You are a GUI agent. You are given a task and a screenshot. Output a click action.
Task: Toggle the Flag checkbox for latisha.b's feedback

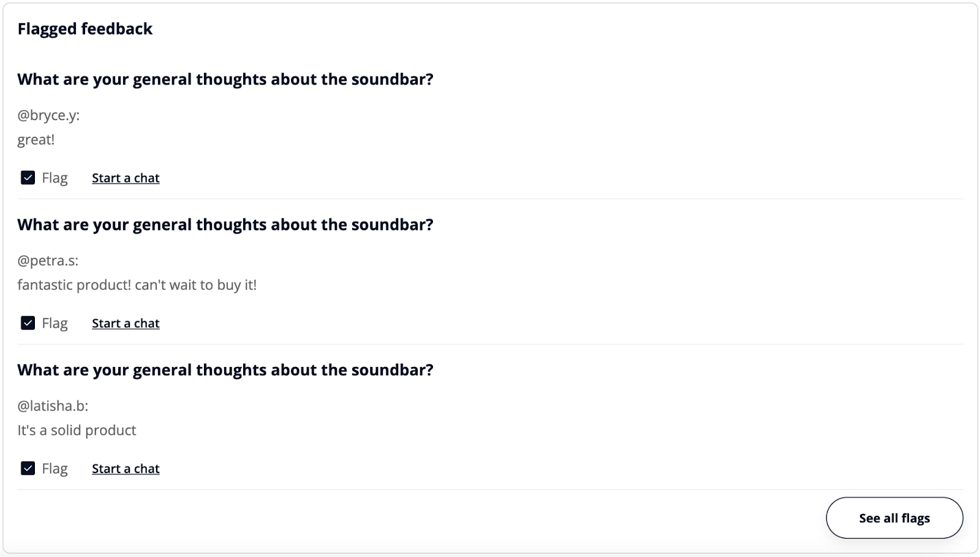(28, 468)
